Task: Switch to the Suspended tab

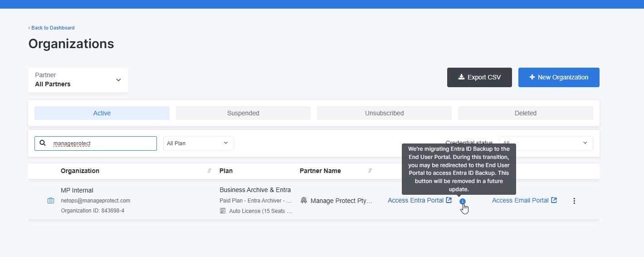Action: tap(243, 113)
